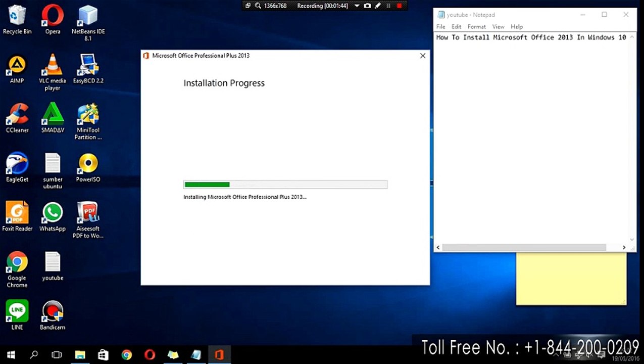Viewport: 644px width, 364px height.
Task: Click the Office logo in installer title bar
Action: [x=146, y=56]
